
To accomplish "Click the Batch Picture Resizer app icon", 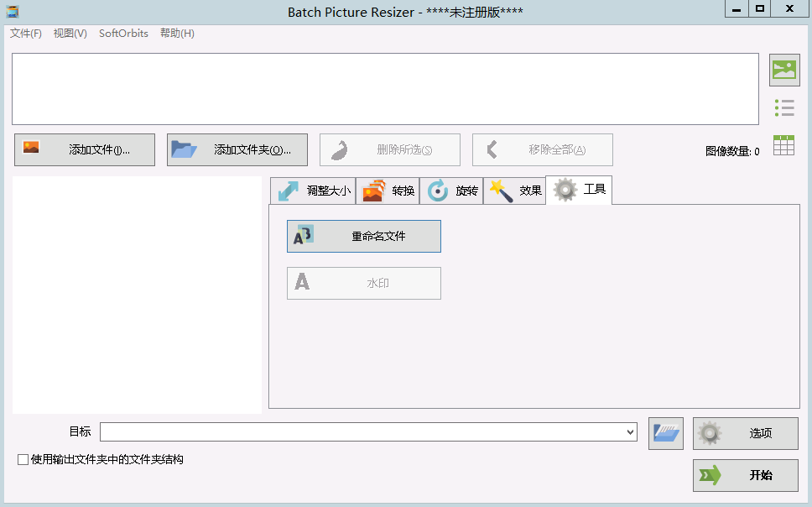I will pyautogui.click(x=13, y=12).
